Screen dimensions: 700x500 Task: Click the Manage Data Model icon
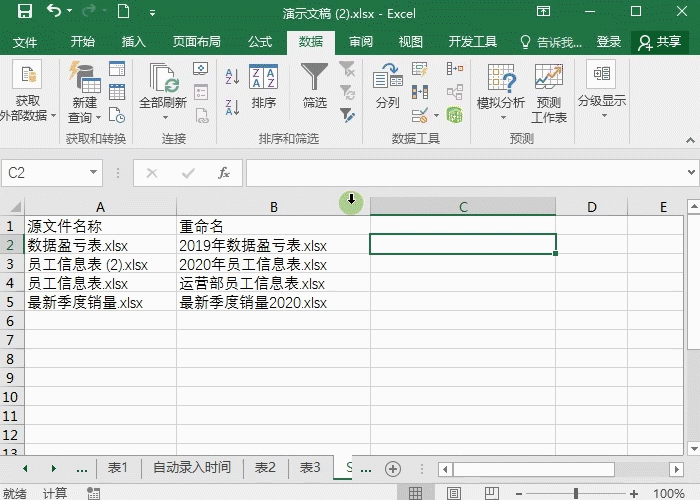pyautogui.click(x=454, y=115)
